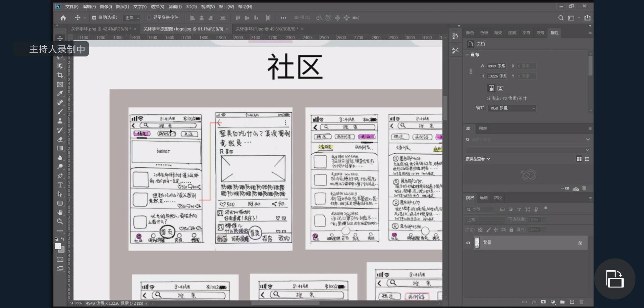Select the Crop tool
This screenshot has width=644, height=308.
pos(60,75)
